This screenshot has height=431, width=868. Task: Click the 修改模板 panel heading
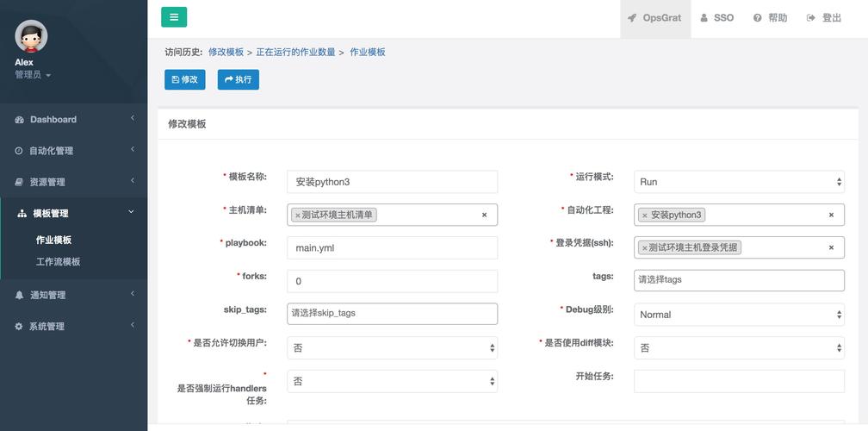[x=187, y=124]
